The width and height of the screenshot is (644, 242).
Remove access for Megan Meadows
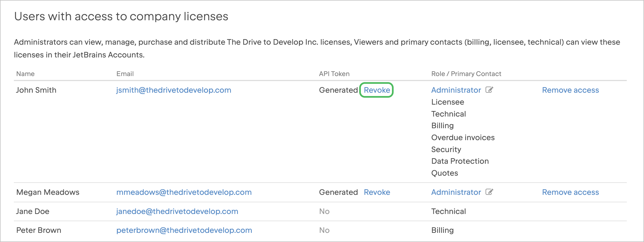[x=570, y=192]
